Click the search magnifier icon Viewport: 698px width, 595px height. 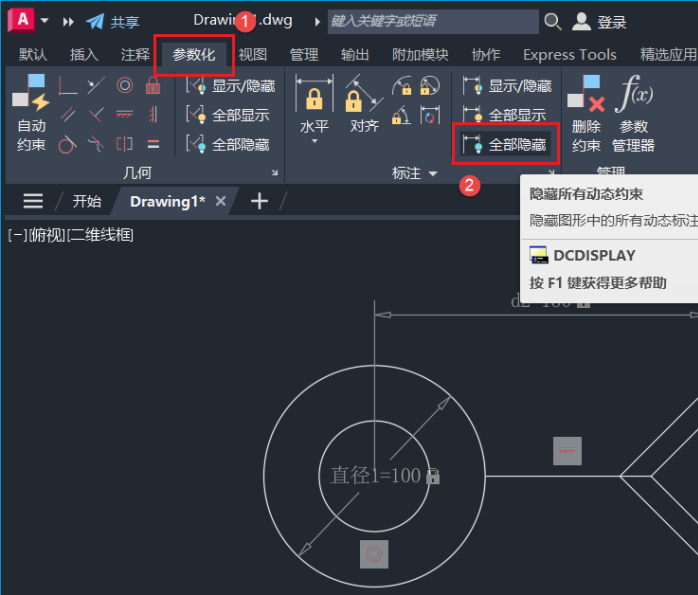click(x=552, y=21)
